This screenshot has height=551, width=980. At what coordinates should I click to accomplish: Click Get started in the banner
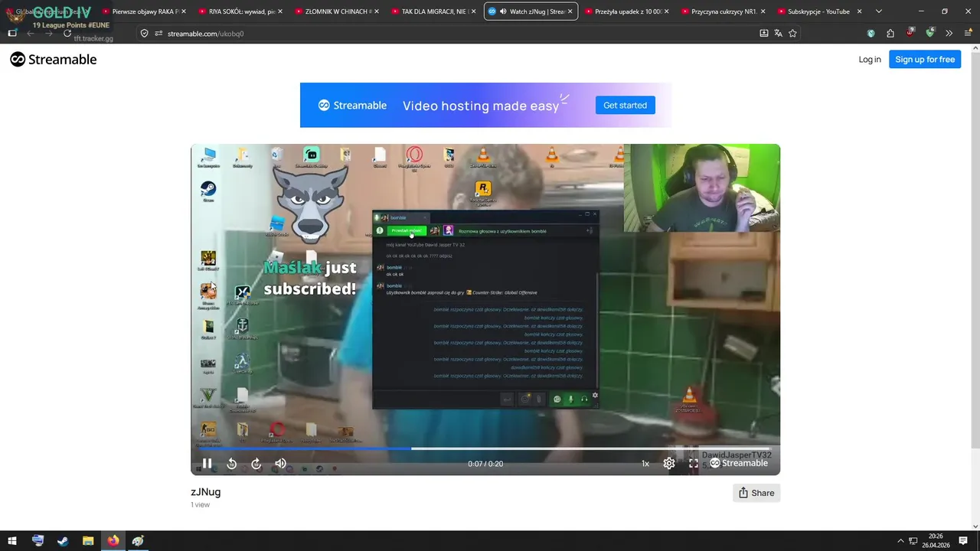[x=625, y=105]
